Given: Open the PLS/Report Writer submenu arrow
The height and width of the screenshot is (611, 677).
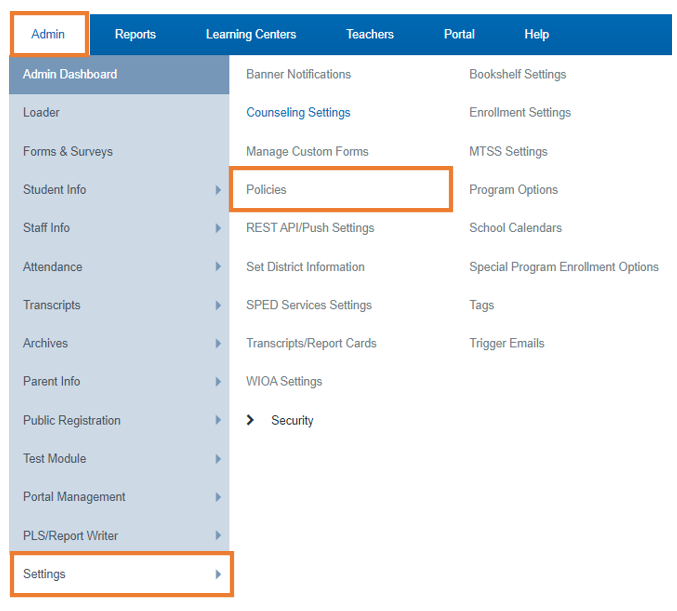Looking at the screenshot, I should click(x=218, y=535).
